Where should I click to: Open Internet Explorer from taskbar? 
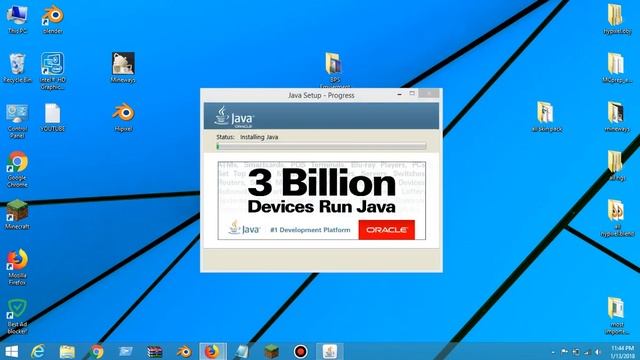click(38, 351)
